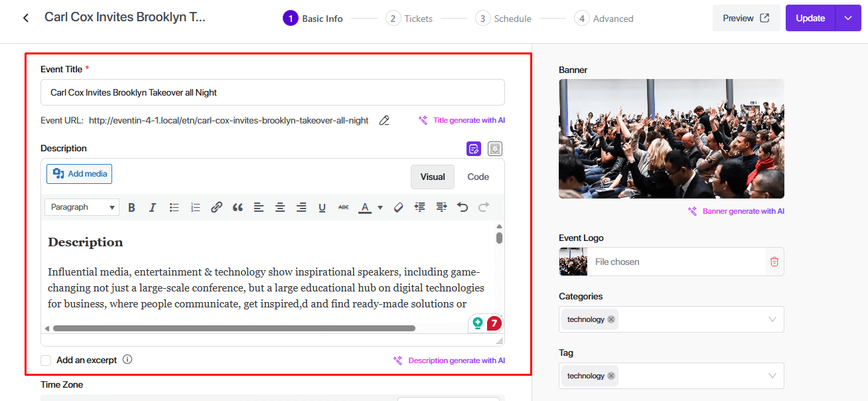
Task: Expand the Tag dropdown chevron
Action: coord(772,376)
